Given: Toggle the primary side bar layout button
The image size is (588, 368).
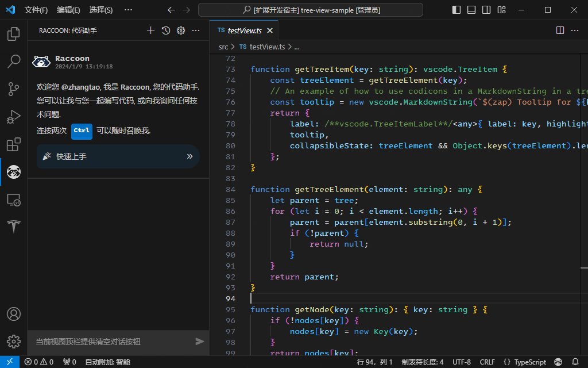Looking at the screenshot, I should coord(457,10).
